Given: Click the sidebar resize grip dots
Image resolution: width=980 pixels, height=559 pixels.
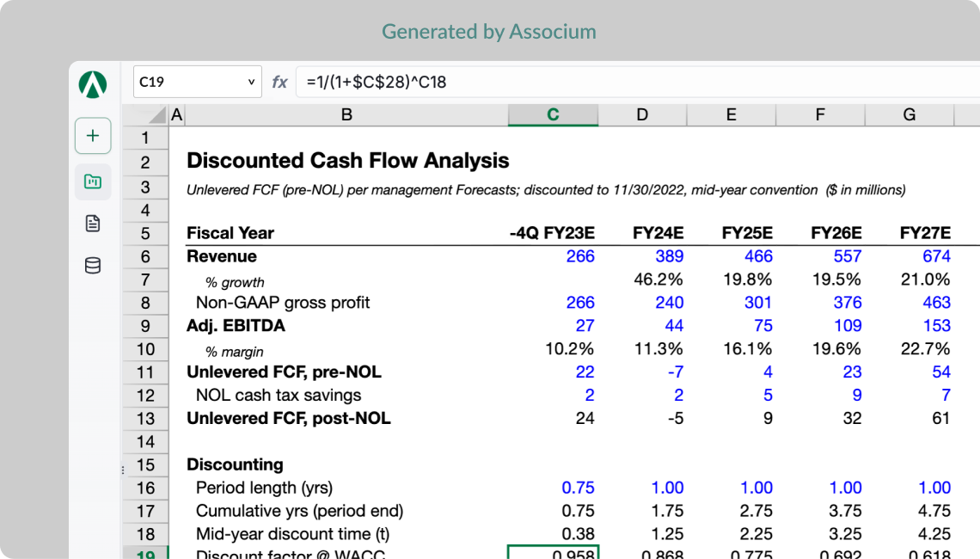Looking at the screenshot, I should (122, 470).
